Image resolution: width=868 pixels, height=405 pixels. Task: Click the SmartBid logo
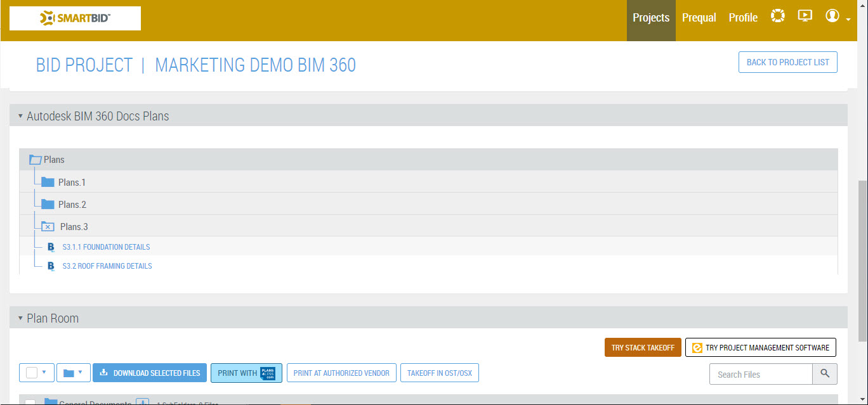[x=75, y=18]
